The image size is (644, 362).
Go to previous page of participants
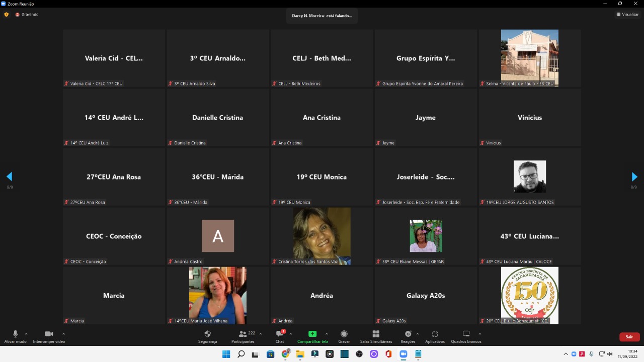[x=9, y=177]
